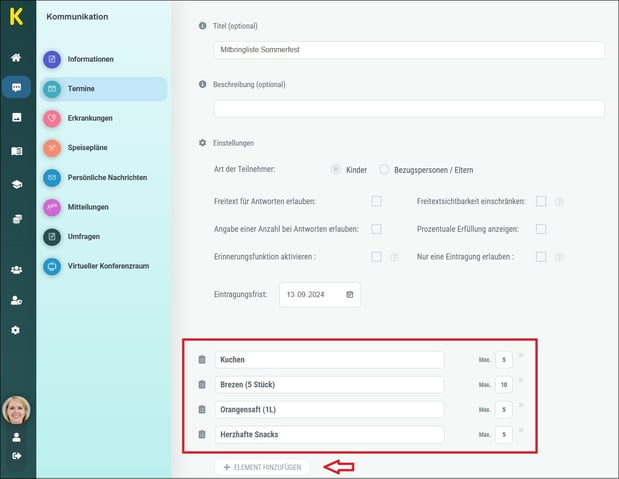
Task: Click the Orangensaft (1L) item text field
Action: [330, 409]
